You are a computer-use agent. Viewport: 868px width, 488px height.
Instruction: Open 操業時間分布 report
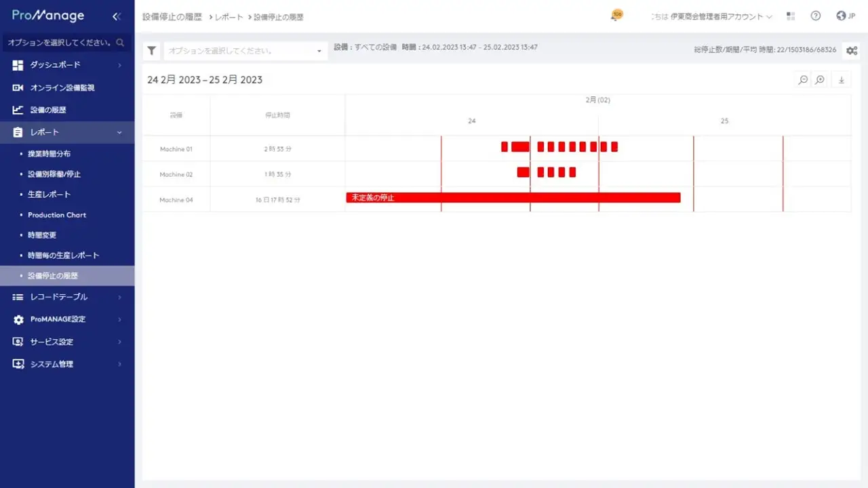[x=49, y=154]
